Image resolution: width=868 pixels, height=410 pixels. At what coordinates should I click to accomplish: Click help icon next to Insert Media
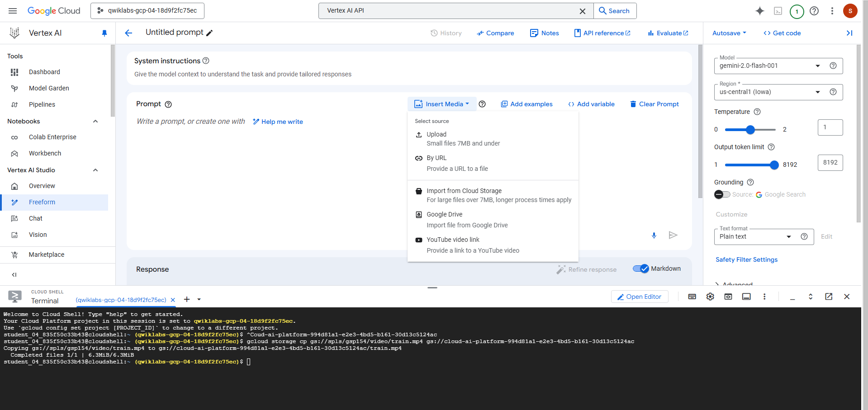point(482,104)
